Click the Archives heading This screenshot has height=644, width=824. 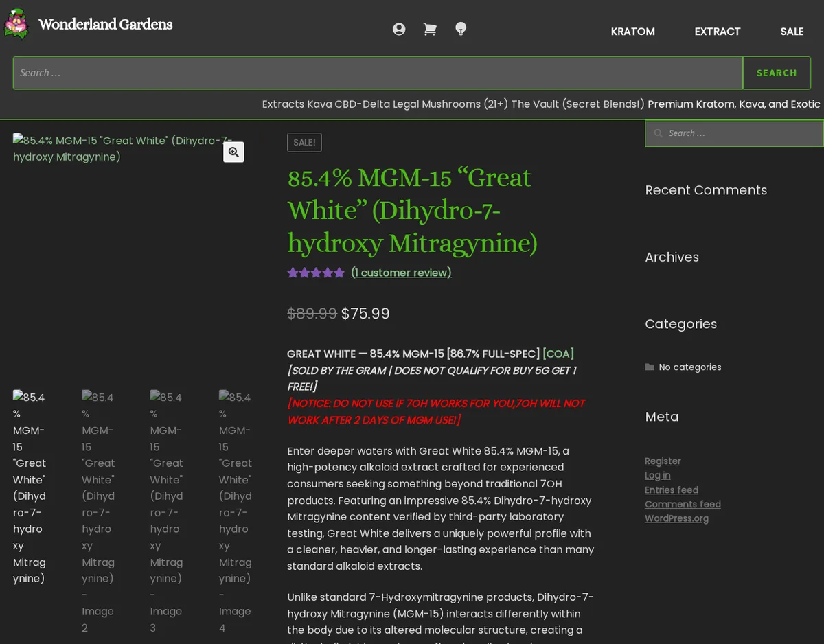(x=672, y=257)
